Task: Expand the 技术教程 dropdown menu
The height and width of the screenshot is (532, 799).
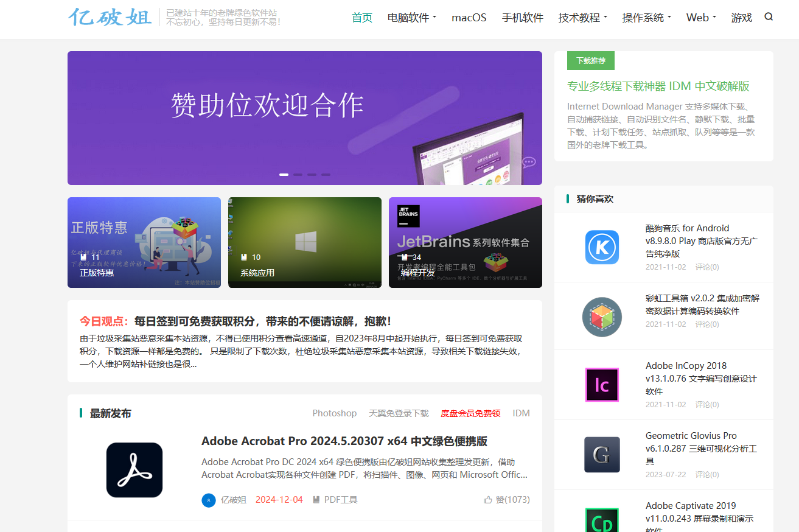Action: click(583, 18)
